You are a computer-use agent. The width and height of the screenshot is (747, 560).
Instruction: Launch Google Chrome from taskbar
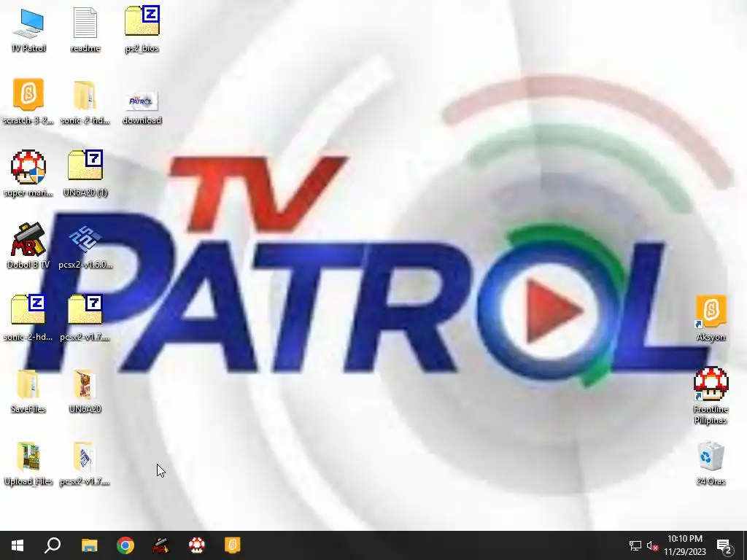125,545
